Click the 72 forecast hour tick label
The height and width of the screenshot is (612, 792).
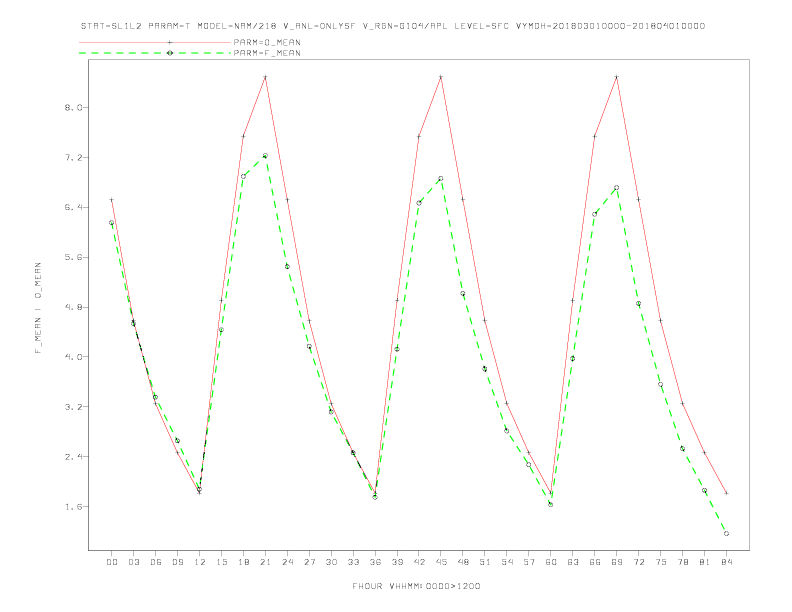coord(639,562)
